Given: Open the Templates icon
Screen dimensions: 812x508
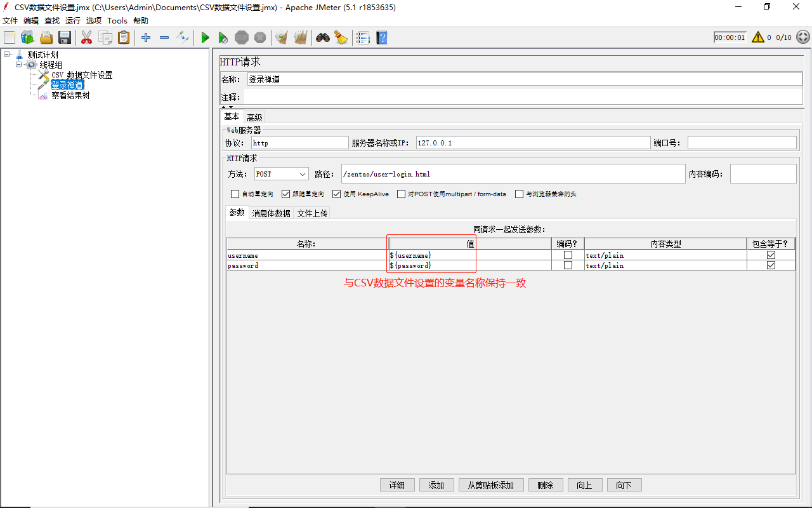Looking at the screenshot, I should pyautogui.click(x=27, y=37).
